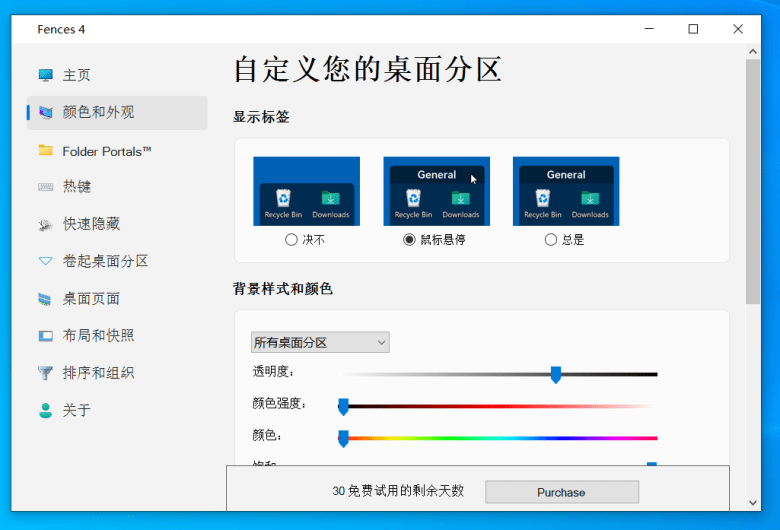Open the 关于 page
780x530 pixels.
[117, 410]
